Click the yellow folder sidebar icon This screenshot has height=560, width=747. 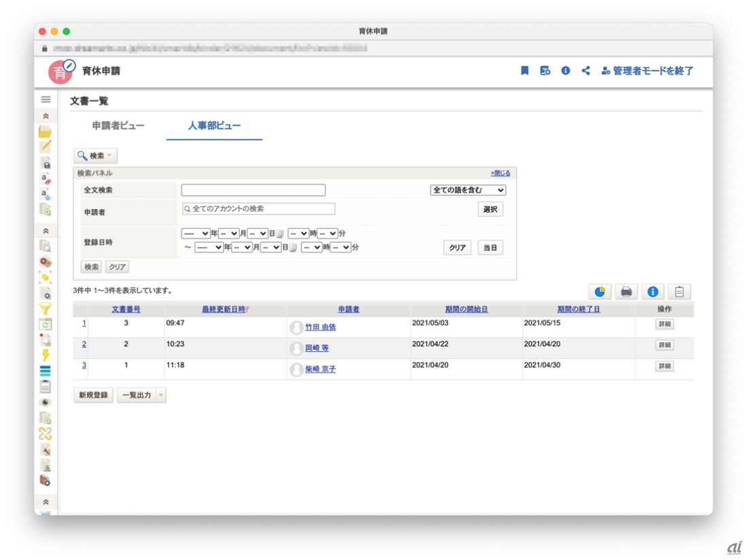45,132
